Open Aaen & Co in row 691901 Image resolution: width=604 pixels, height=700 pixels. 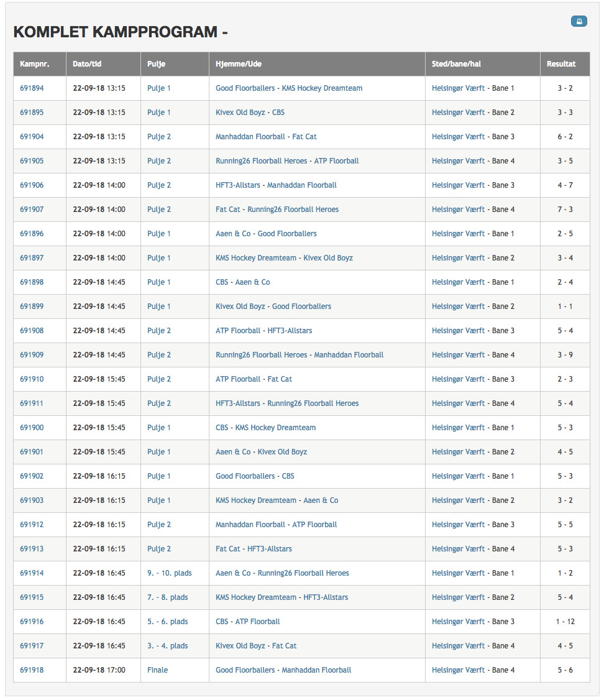233,452
